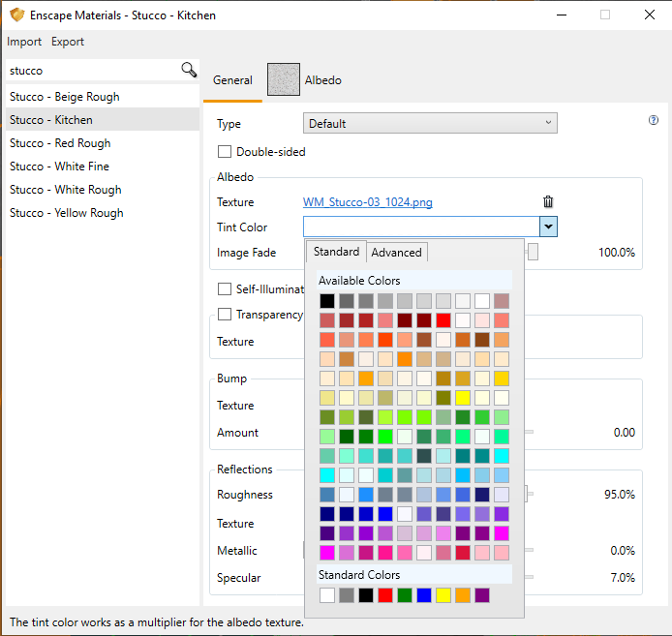Choose purple in Standard Colors
The width and height of the screenshot is (672, 636).
point(481,595)
